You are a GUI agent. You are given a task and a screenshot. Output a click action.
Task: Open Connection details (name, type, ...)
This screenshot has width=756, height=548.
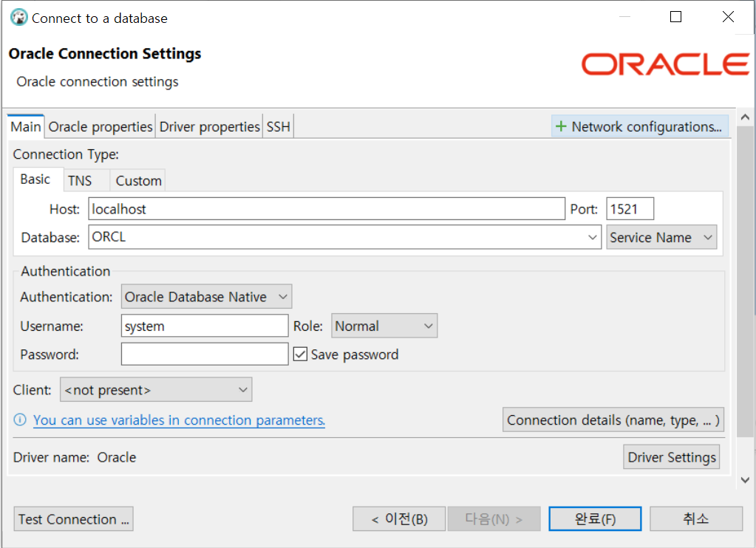pyautogui.click(x=613, y=419)
